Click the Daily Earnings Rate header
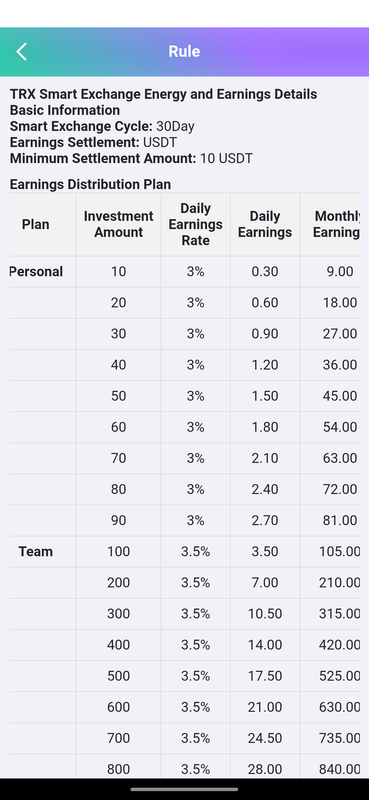Image resolution: width=369 pixels, height=800 pixels. click(195, 224)
